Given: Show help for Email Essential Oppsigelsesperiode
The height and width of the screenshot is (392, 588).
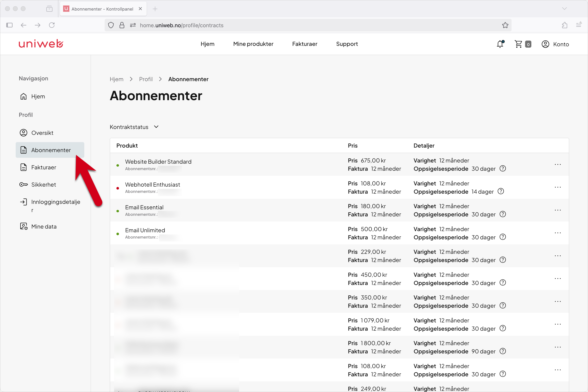Looking at the screenshot, I should click(503, 214).
